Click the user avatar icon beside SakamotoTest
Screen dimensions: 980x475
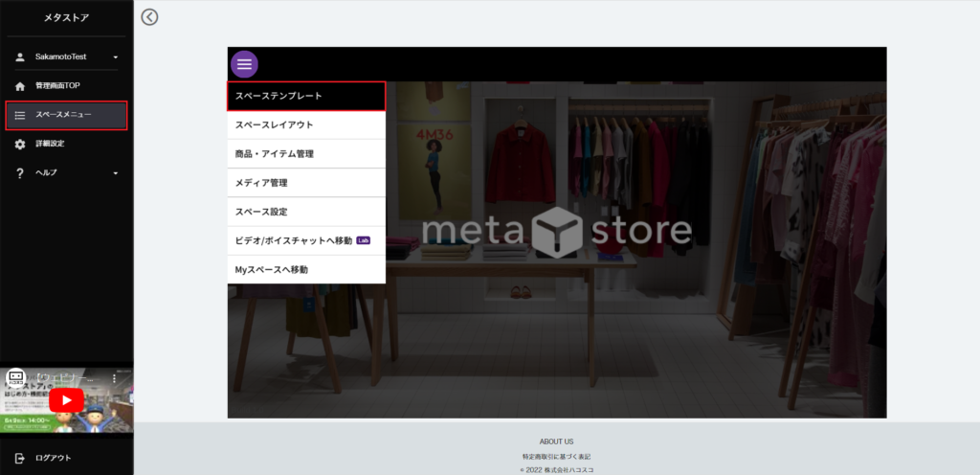(x=20, y=57)
